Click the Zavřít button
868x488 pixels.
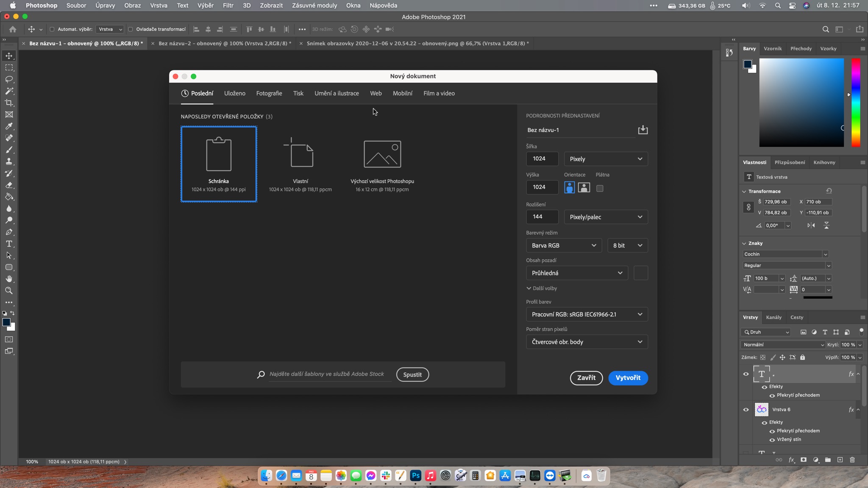(x=586, y=377)
